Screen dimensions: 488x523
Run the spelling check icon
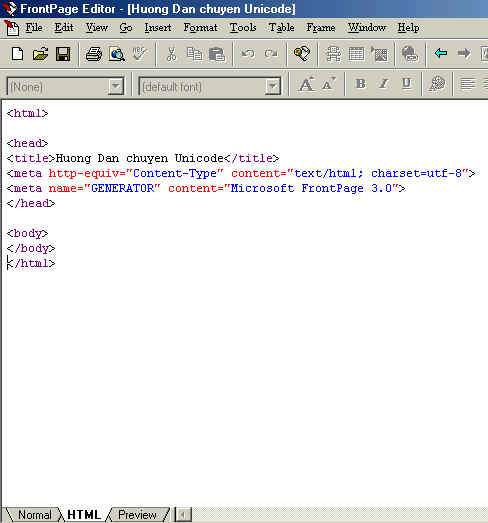coord(139,54)
